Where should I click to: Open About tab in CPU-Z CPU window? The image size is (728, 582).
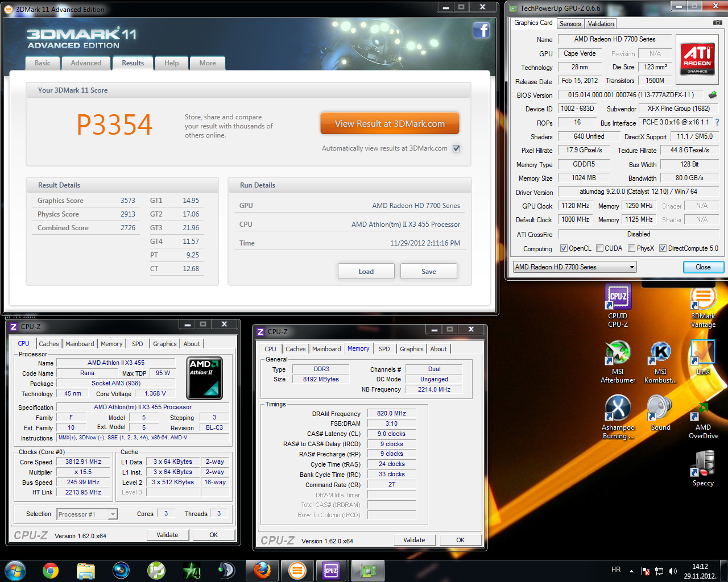[x=192, y=344]
